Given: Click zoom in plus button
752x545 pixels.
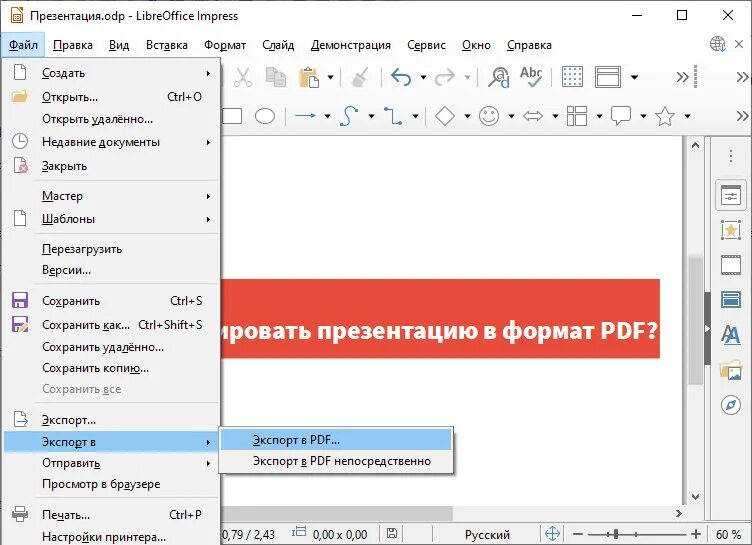Looking at the screenshot, I should tap(696, 533).
